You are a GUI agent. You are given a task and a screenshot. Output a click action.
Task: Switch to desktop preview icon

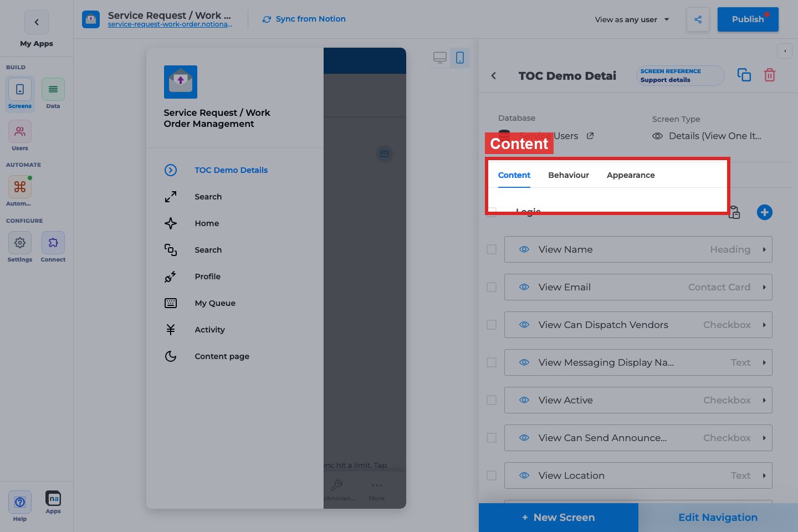pos(440,58)
